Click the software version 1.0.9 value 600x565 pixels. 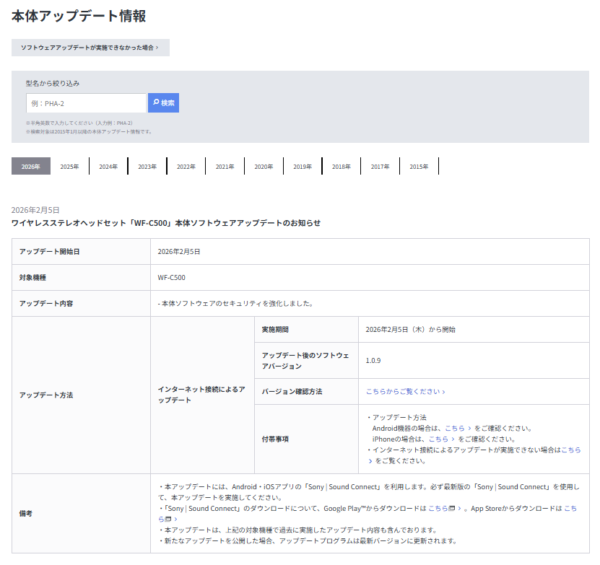[x=373, y=360]
